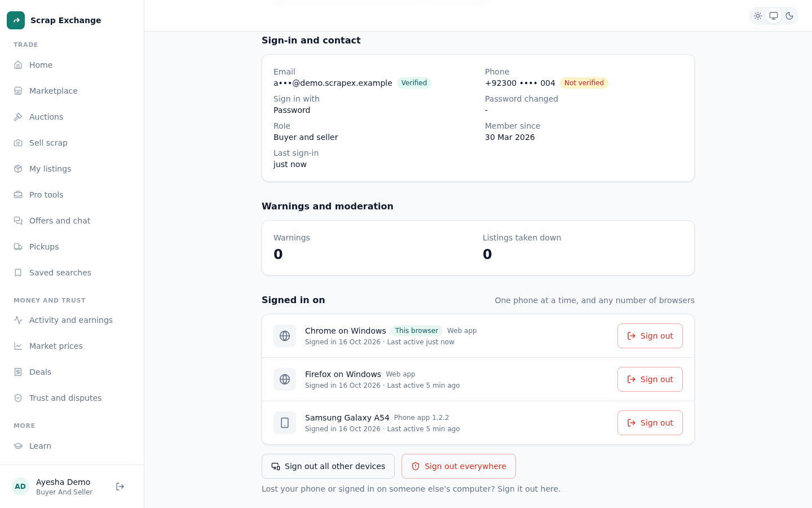The image size is (812, 508).
Task: Click the Market prices chart icon
Action: tap(18, 346)
